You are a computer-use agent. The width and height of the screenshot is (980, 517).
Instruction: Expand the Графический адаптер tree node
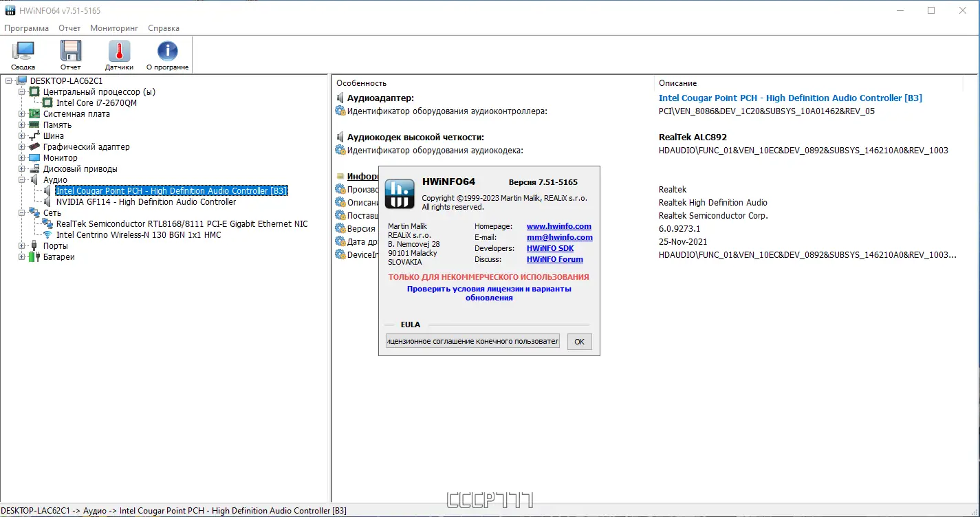tap(22, 147)
